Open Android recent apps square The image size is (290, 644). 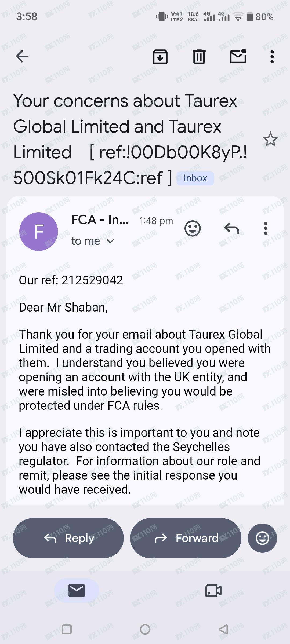point(67,629)
